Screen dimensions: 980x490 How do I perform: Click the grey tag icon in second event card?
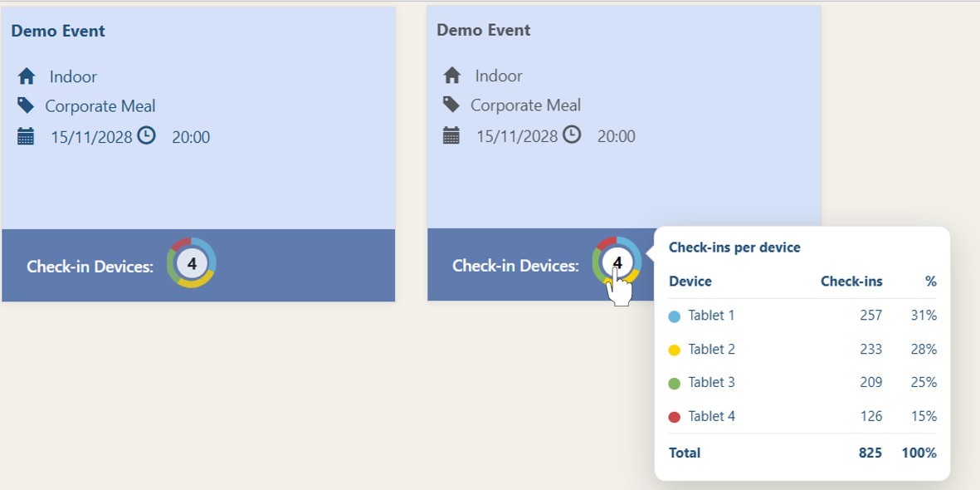click(451, 105)
